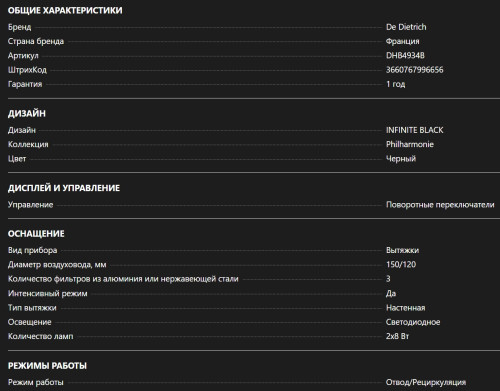
Task: Select the brand value 'De Dietrich'
Action: [406, 27]
